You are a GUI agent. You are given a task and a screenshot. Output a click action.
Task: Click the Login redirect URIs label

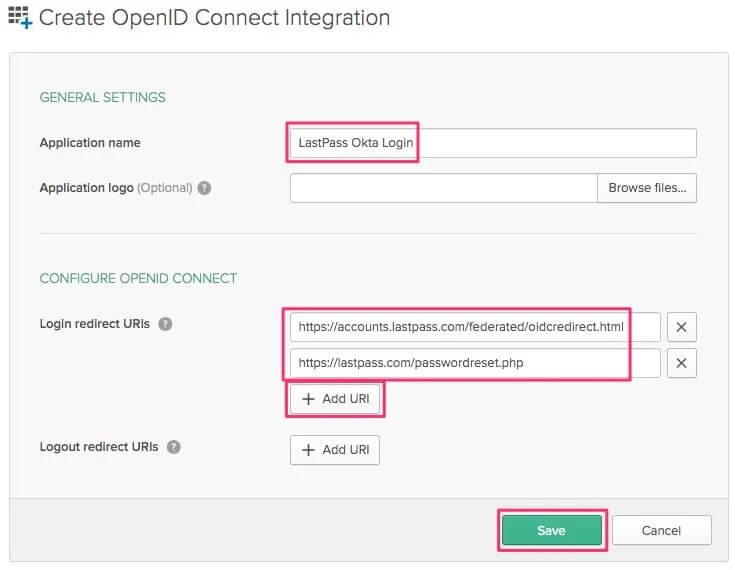95,324
